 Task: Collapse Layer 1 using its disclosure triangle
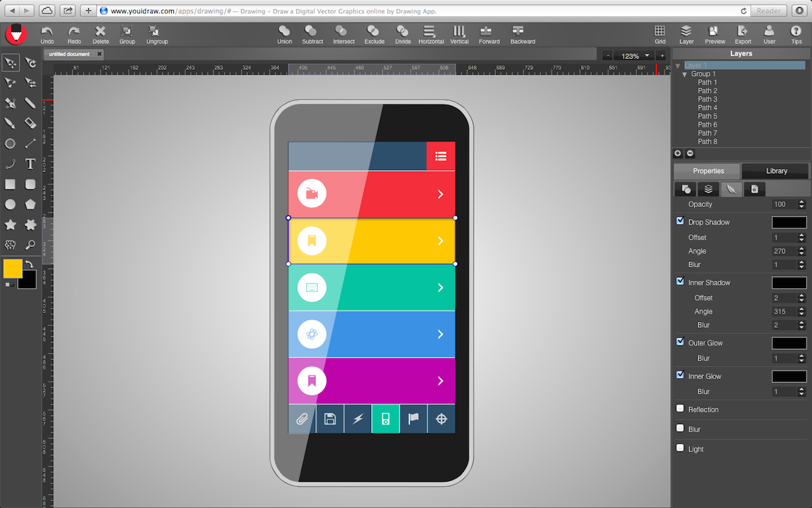pyautogui.click(x=676, y=65)
